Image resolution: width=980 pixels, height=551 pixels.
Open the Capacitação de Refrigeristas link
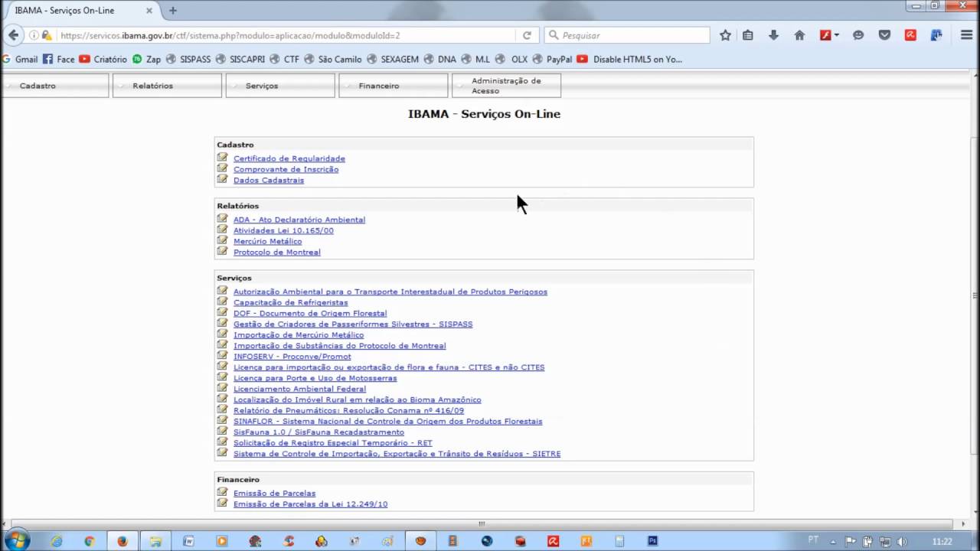290,302
